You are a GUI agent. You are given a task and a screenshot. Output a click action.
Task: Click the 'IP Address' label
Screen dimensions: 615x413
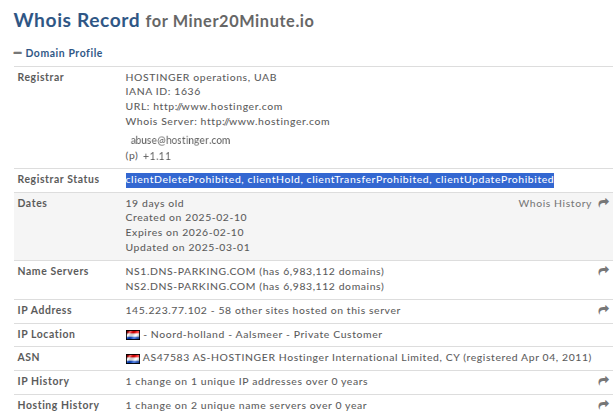pyautogui.click(x=44, y=310)
